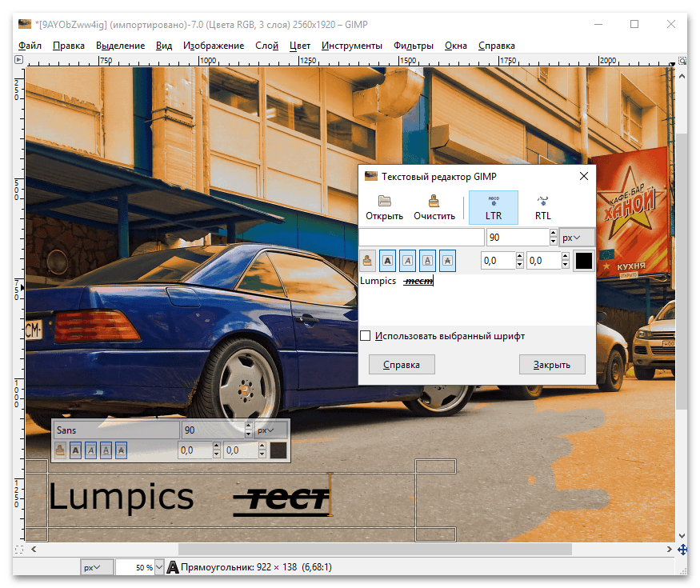Image resolution: width=700 pixels, height=588 pixels.
Task: Click the Закрыть button
Action: [x=551, y=365]
